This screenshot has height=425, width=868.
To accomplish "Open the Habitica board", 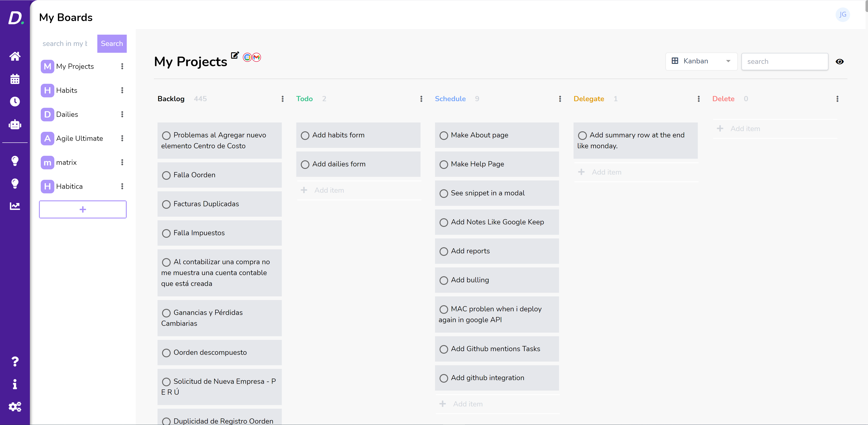I will click(69, 186).
